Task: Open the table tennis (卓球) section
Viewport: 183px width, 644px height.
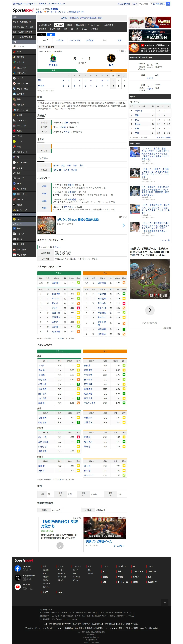Action: pos(24,147)
